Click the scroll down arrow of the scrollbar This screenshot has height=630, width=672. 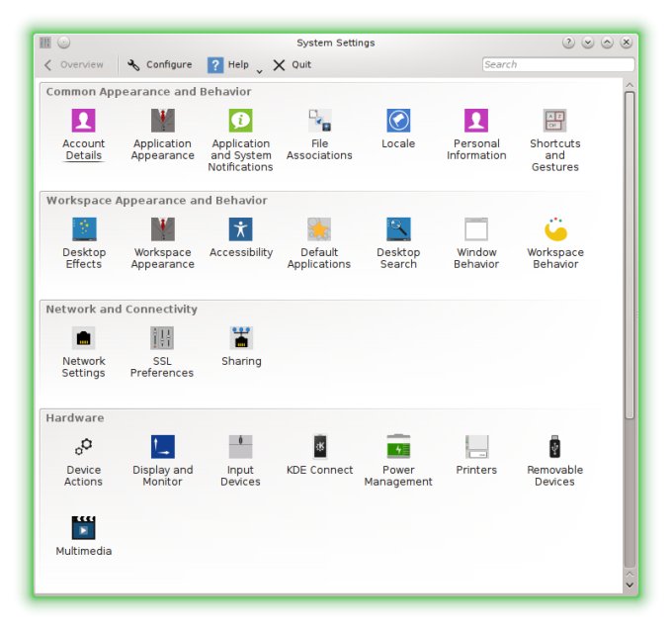tap(630, 585)
